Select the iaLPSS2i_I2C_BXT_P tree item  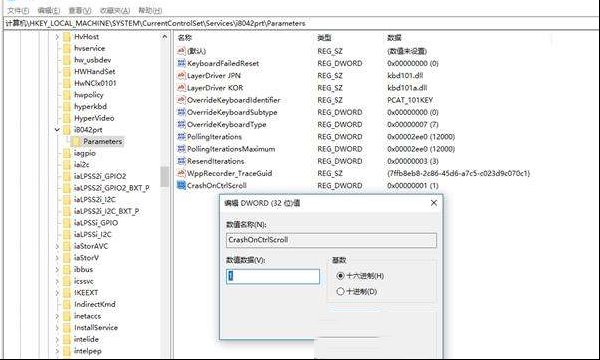tap(106, 211)
